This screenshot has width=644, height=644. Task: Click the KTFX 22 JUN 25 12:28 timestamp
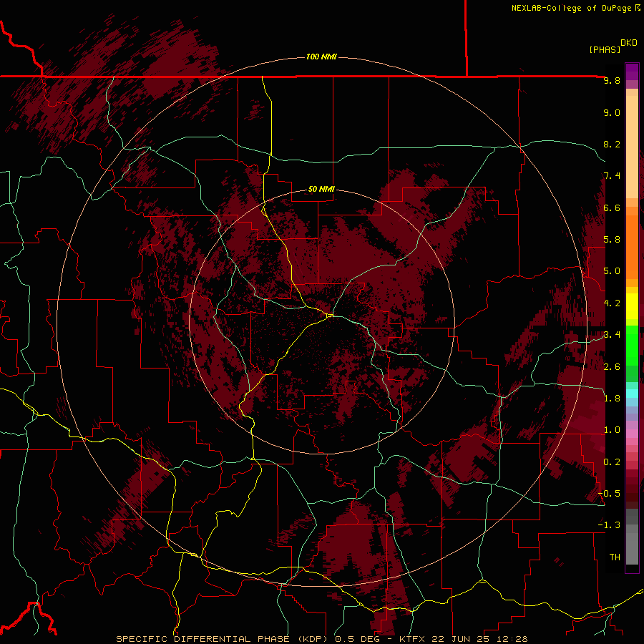(x=463, y=639)
